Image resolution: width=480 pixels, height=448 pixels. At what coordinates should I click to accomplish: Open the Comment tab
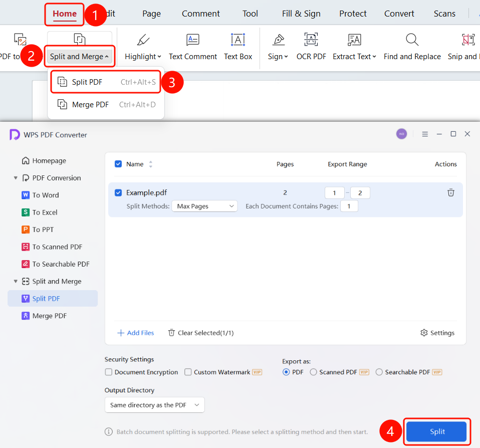[x=201, y=14]
